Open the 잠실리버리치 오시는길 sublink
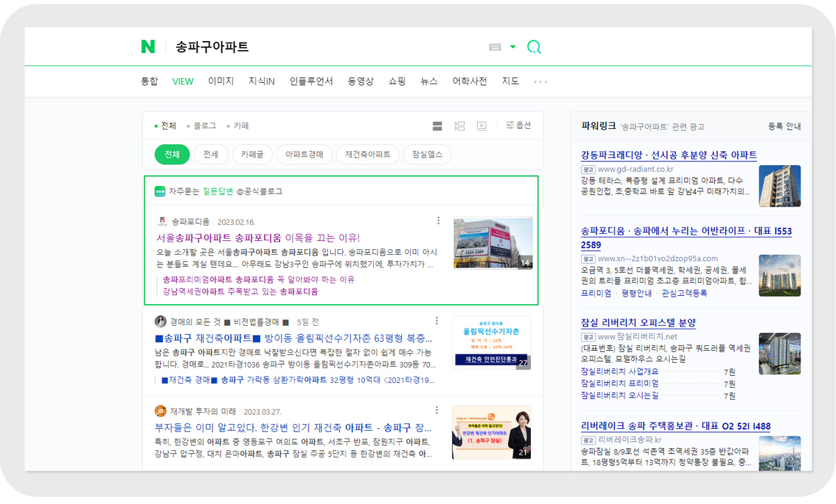836x504 pixels. 619,395
